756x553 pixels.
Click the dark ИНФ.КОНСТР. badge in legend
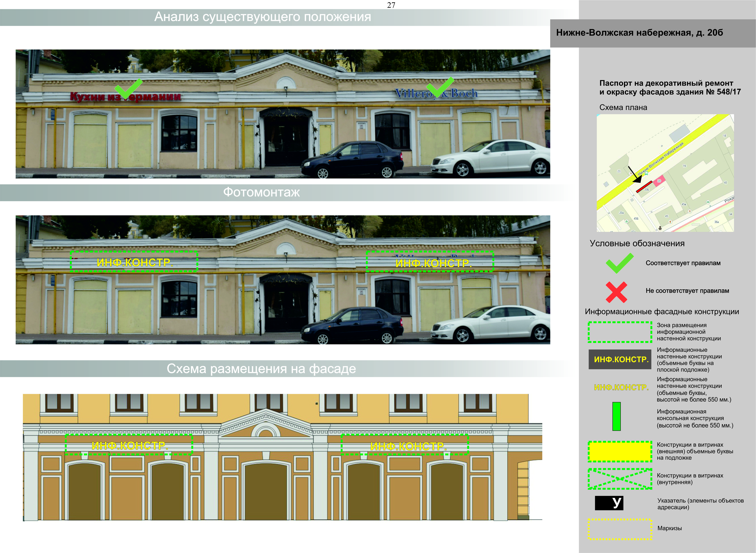pos(620,360)
